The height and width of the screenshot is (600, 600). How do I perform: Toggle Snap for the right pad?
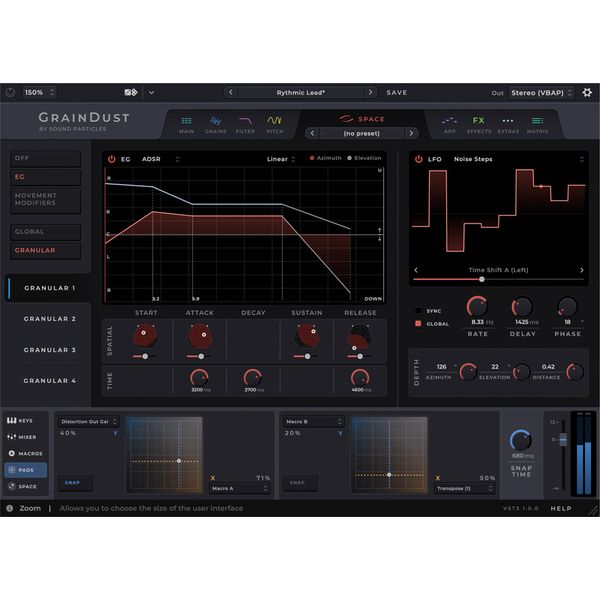300,483
